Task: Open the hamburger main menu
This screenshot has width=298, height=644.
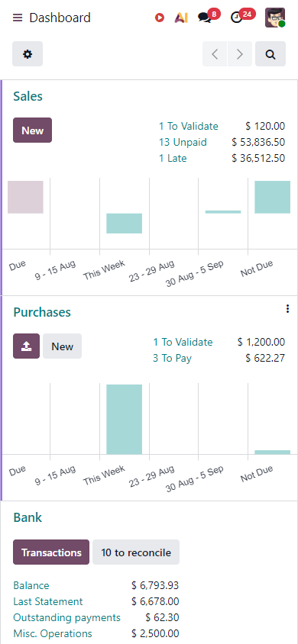Action: (18, 18)
